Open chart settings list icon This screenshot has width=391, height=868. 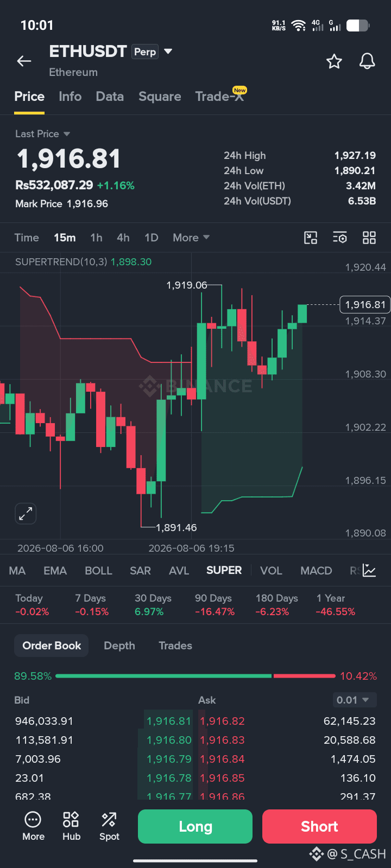point(340,238)
